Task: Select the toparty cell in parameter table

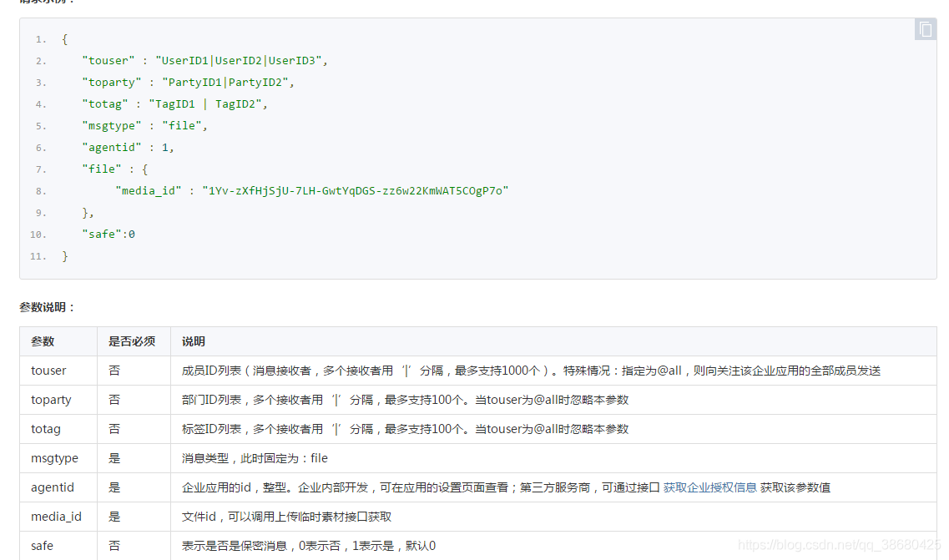Action: [51, 400]
